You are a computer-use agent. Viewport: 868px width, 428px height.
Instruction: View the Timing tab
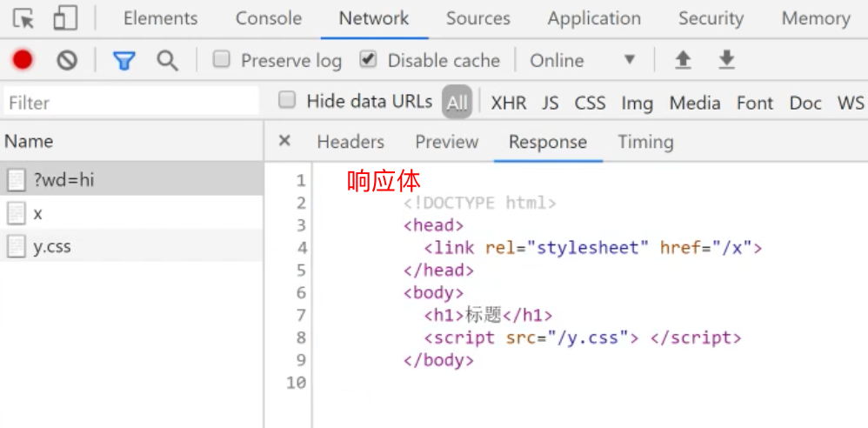tap(646, 142)
